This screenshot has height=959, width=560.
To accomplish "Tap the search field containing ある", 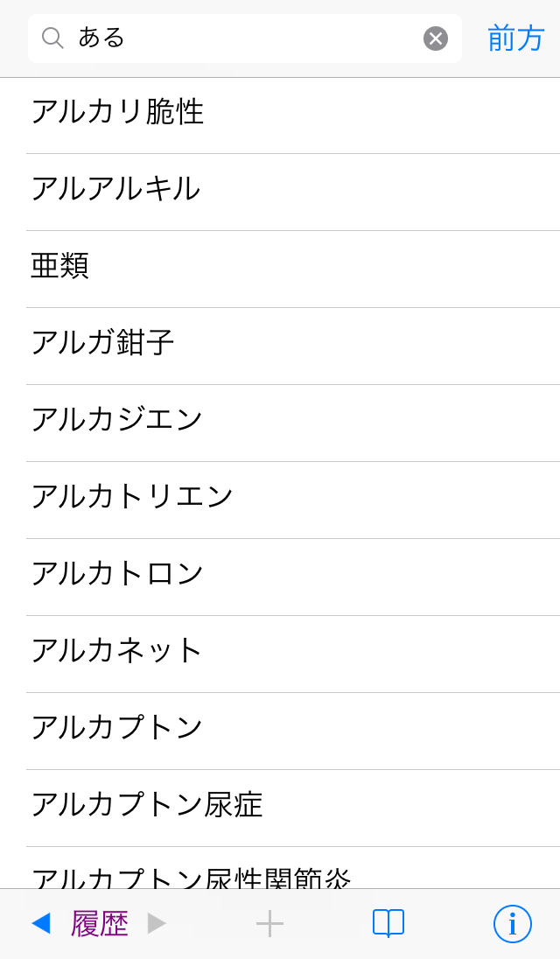I will 245,38.
